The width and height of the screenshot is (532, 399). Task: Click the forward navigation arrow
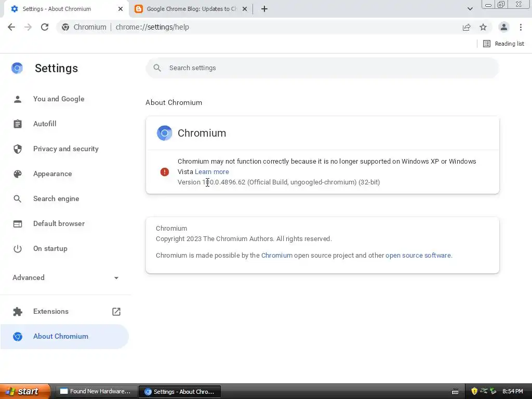point(28,27)
